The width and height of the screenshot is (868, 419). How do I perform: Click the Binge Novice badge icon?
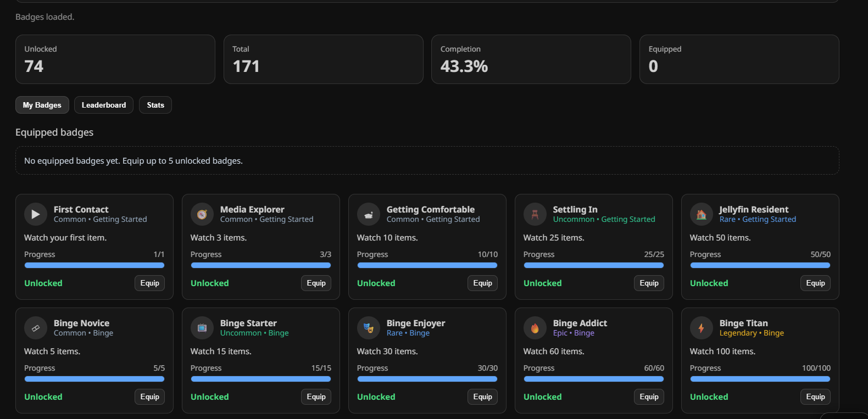36,328
